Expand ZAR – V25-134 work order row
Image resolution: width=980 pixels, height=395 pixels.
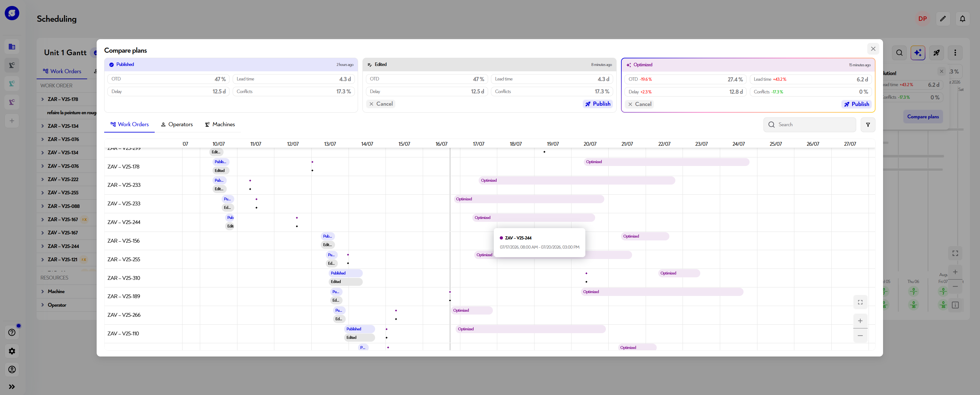click(x=42, y=126)
